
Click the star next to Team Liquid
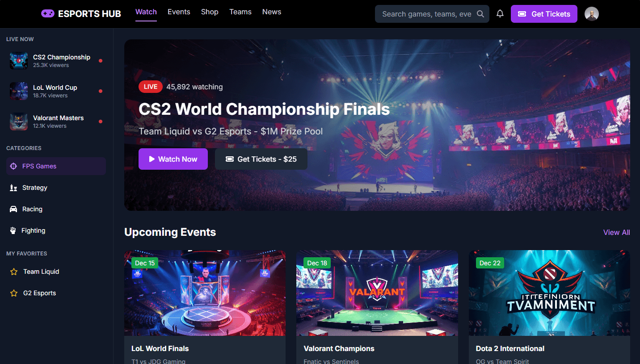tap(14, 272)
